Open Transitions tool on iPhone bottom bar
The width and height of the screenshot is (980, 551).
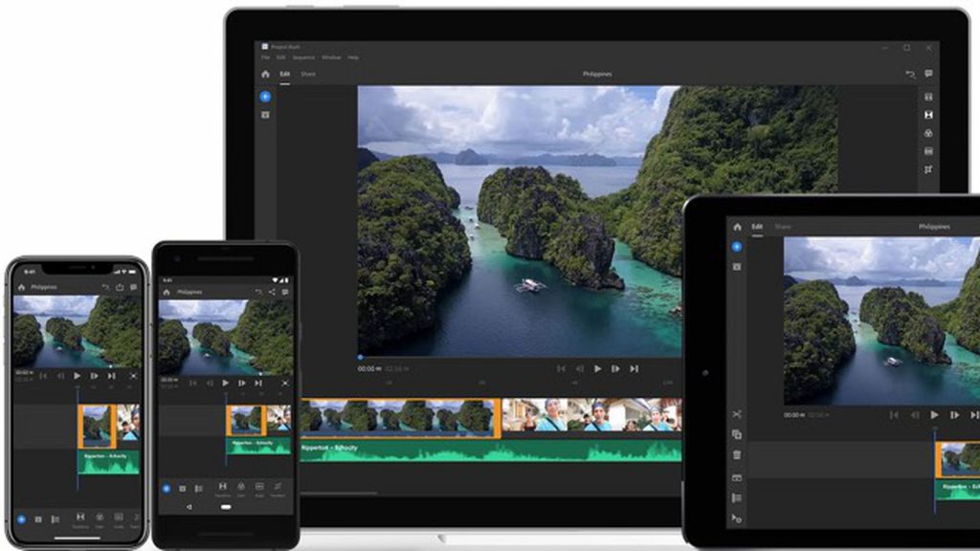click(80, 520)
